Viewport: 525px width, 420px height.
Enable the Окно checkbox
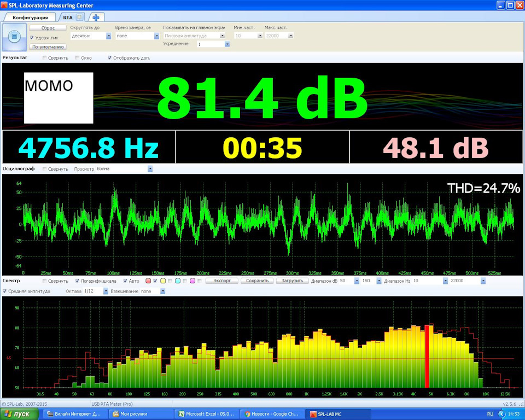[x=77, y=58]
